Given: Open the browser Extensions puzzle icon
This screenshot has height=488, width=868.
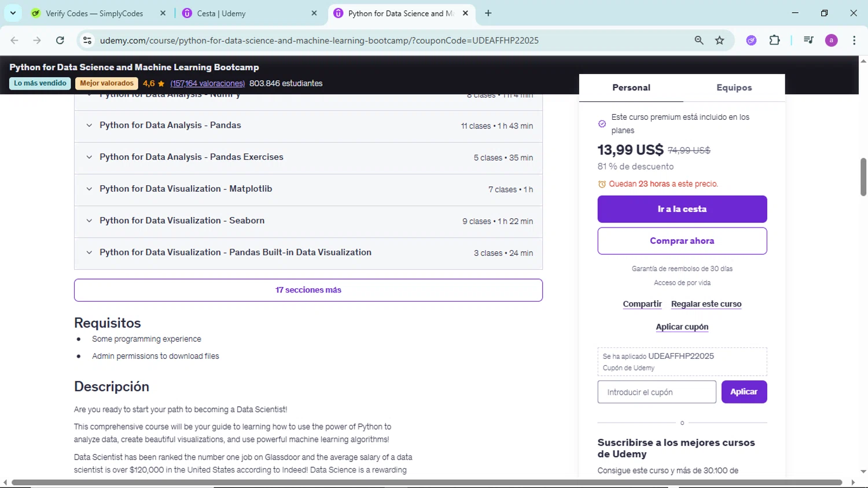Looking at the screenshot, I should tap(774, 41).
